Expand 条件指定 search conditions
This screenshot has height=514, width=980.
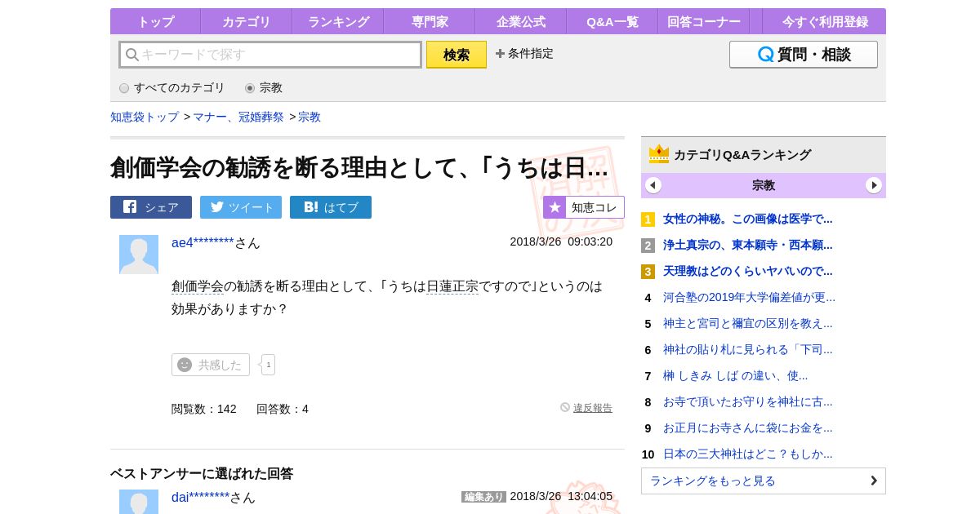pyautogui.click(x=524, y=53)
